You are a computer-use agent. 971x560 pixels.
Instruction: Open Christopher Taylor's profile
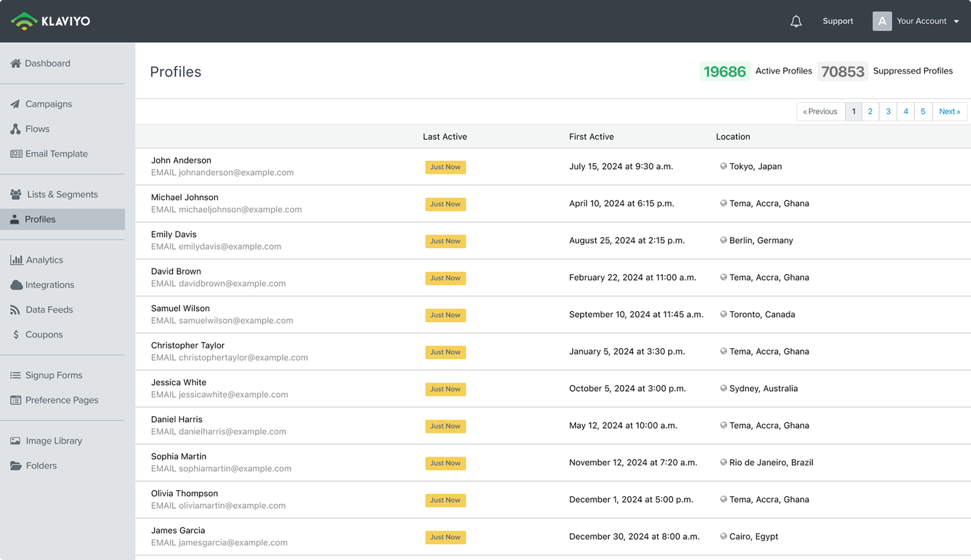click(188, 345)
